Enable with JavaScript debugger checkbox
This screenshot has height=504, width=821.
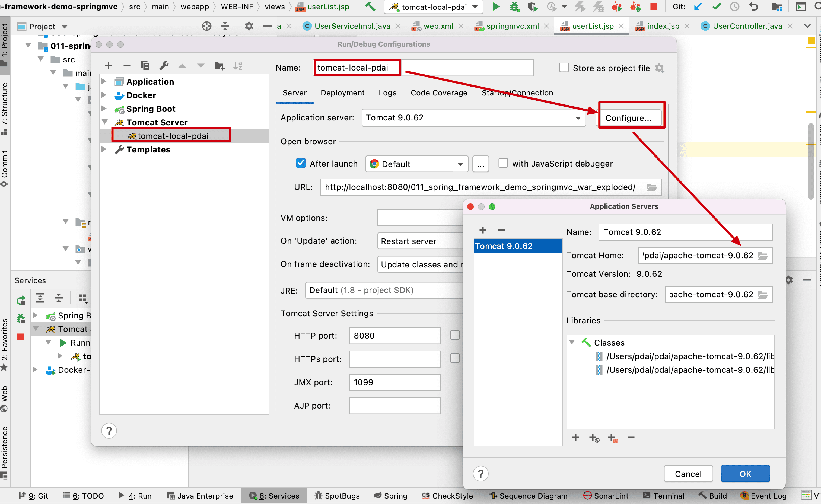pyautogui.click(x=503, y=163)
